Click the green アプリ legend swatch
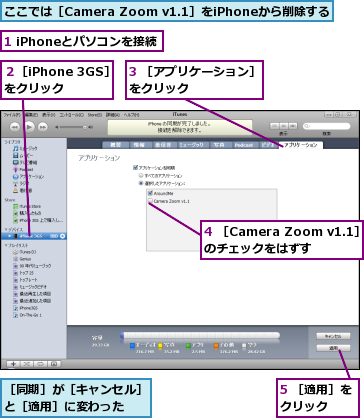364x418 pixels. [188, 345]
